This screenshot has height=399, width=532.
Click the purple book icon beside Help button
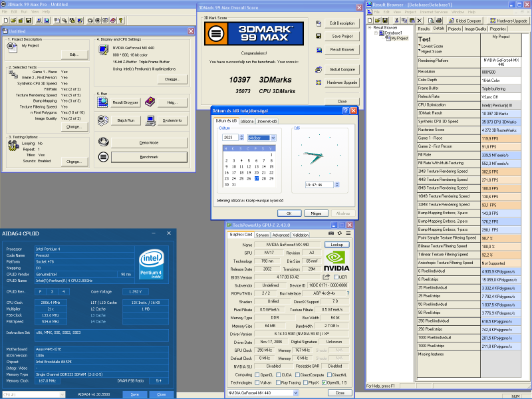(150, 102)
